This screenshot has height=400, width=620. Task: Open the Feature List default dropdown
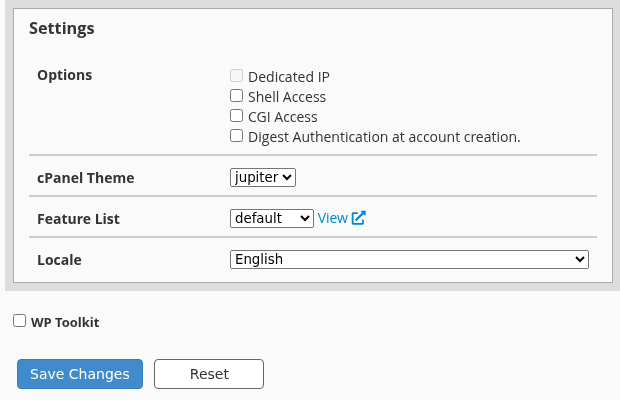(x=272, y=218)
